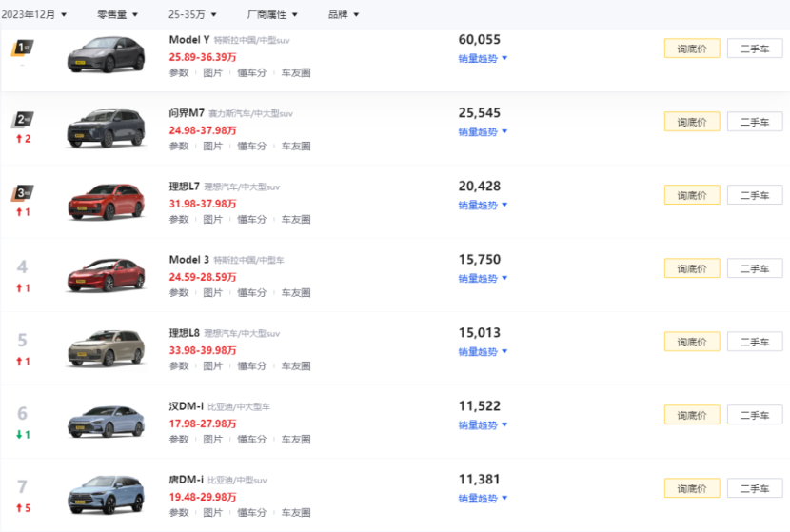Open the 25-35万 price range dropdown
Image resolution: width=790 pixels, height=532 pixels.
tap(192, 14)
